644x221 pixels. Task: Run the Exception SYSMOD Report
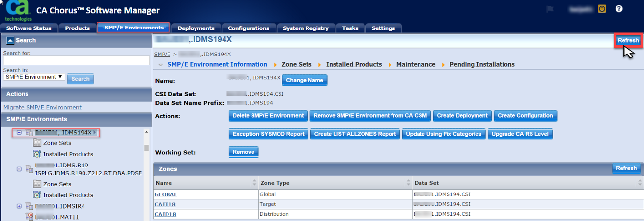[269, 134]
